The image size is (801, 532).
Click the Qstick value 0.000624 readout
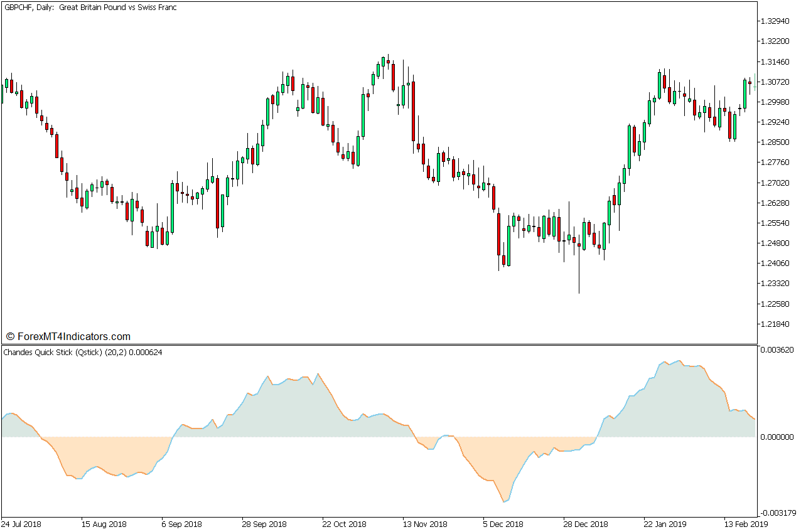pos(146,352)
